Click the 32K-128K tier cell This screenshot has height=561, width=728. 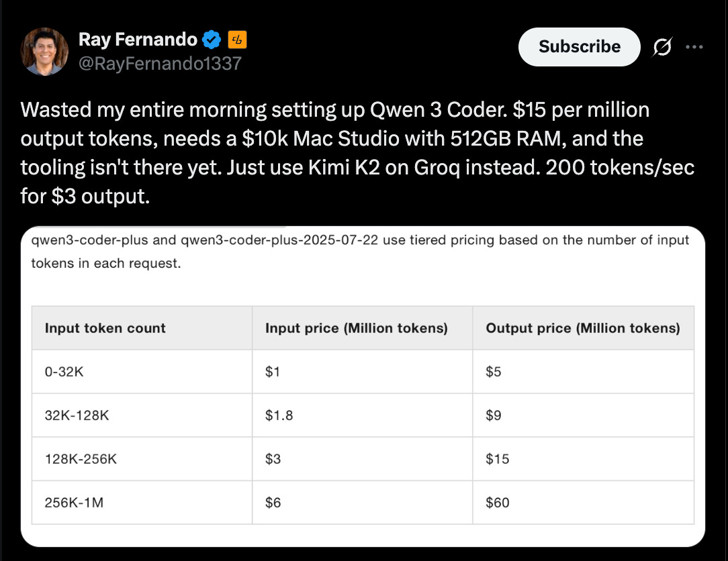pyautogui.click(x=142, y=415)
